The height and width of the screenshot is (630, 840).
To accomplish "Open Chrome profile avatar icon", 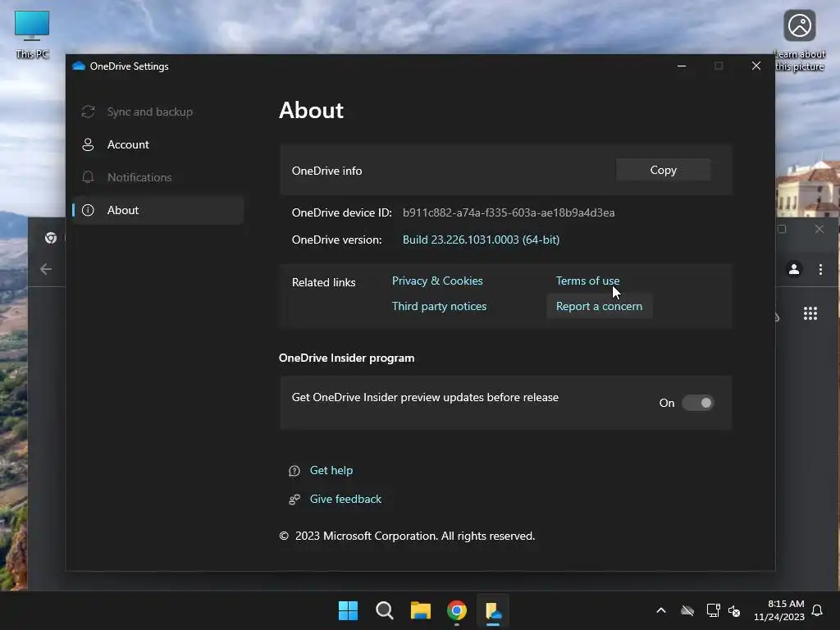I will (x=794, y=269).
